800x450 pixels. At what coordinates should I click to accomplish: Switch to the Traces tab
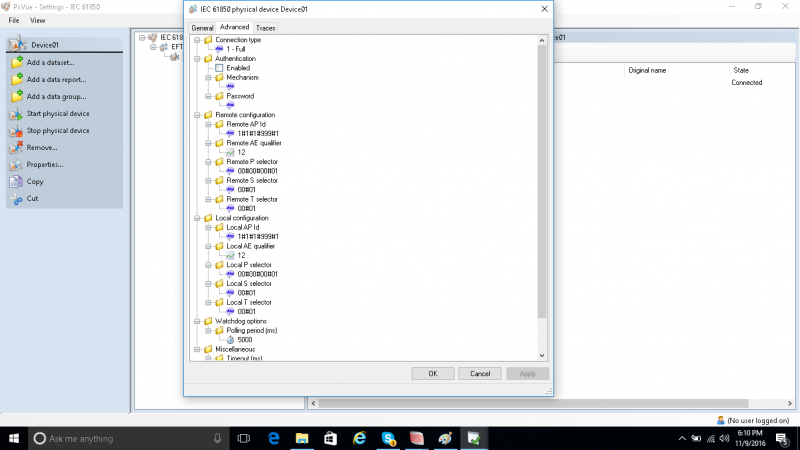[265, 28]
